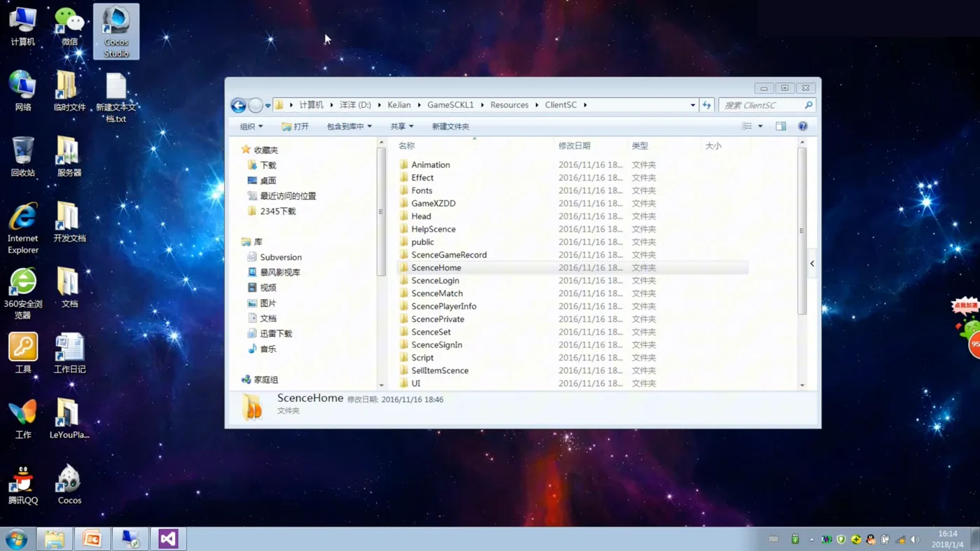Select the 开发文档 desktop folder icon

click(x=69, y=222)
